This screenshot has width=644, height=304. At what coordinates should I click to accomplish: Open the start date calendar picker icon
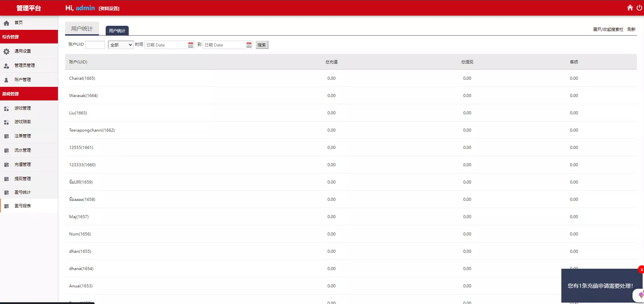click(x=191, y=45)
